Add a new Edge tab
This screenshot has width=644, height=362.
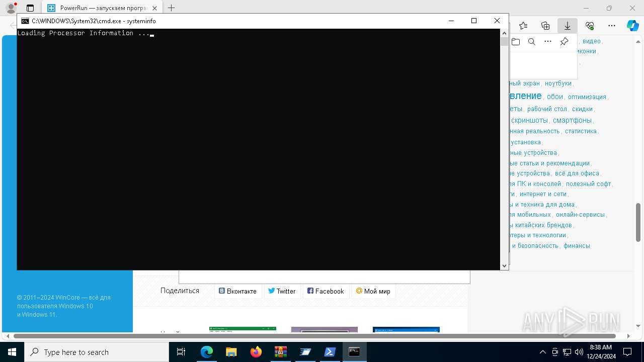[172, 8]
